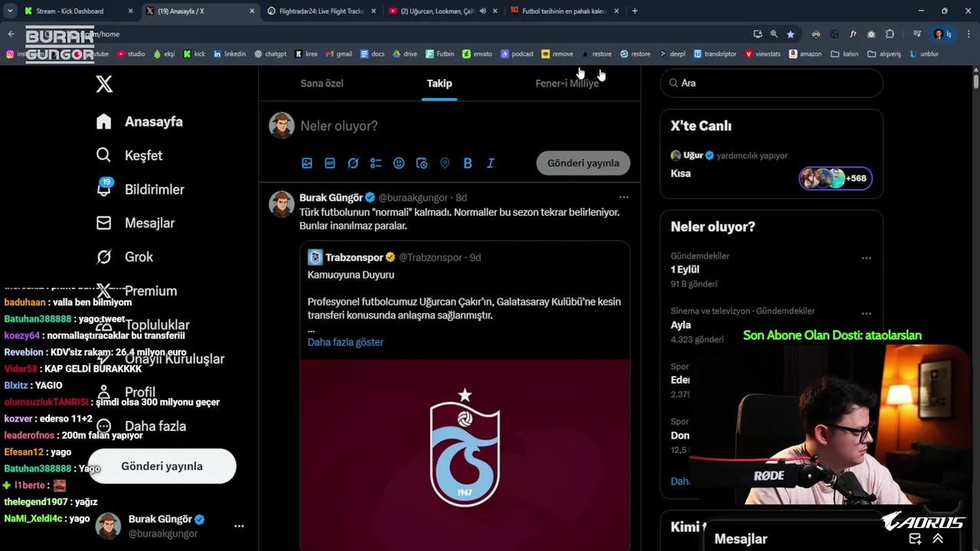
Task: Click the zoom magnifier in address bar
Action: tap(774, 34)
